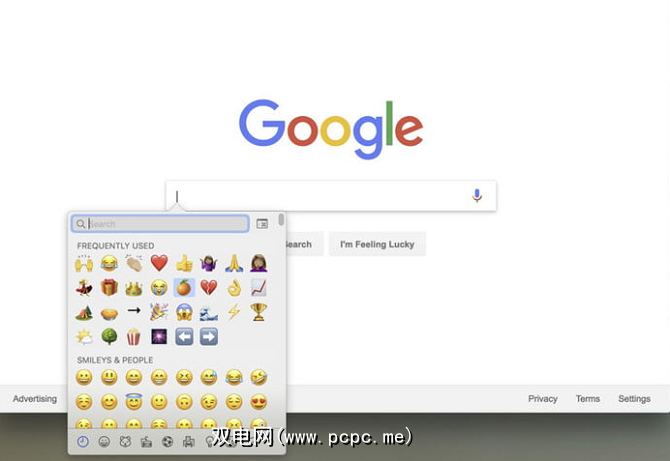Image resolution: width=670 pixels, height=461 pixels.
Task: Choose the grinning face emoji in Smileys & People
Action: tap(84, 378)
